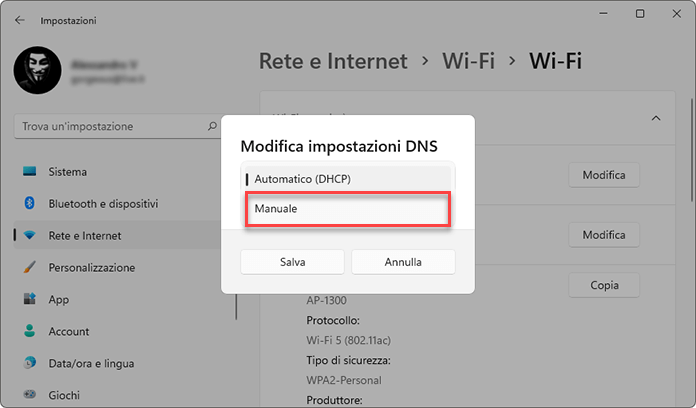
Task: Click the user profile avatar
Action: click(x=38, y=69)
